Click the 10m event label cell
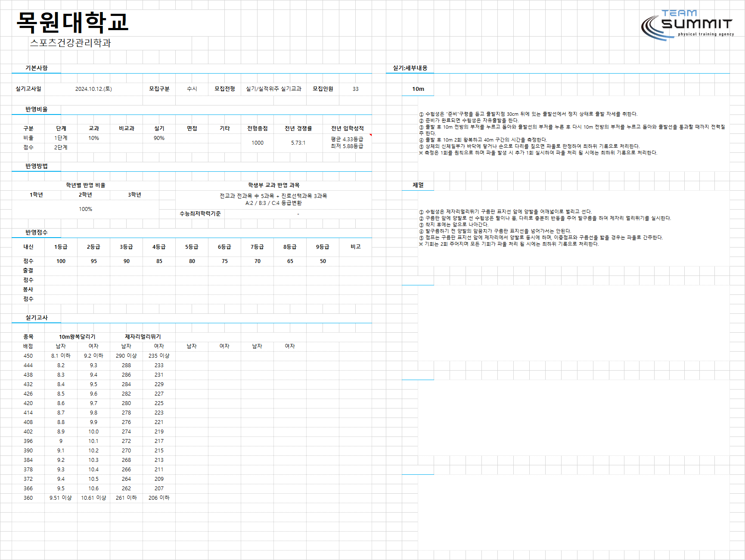The height and width of the screenshot is (560, 745). point(418,89)
